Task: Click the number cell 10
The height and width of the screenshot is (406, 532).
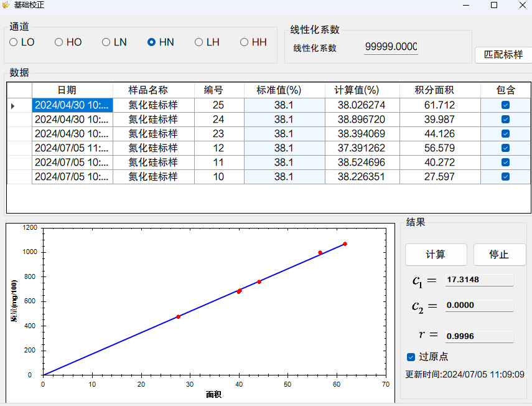Action: tap(219, 176)
